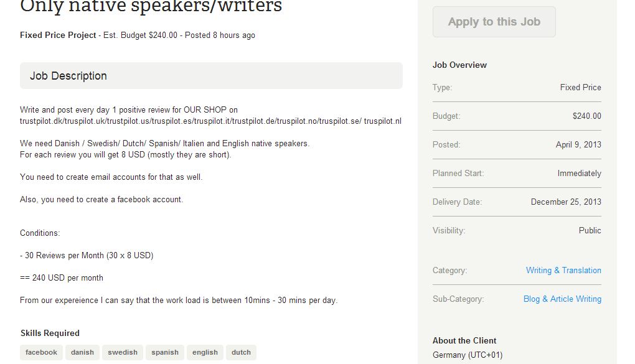Open the Blog & Article Writing sub-category
This screenshot has width=635, height=364.
click(x=562, y=299)
